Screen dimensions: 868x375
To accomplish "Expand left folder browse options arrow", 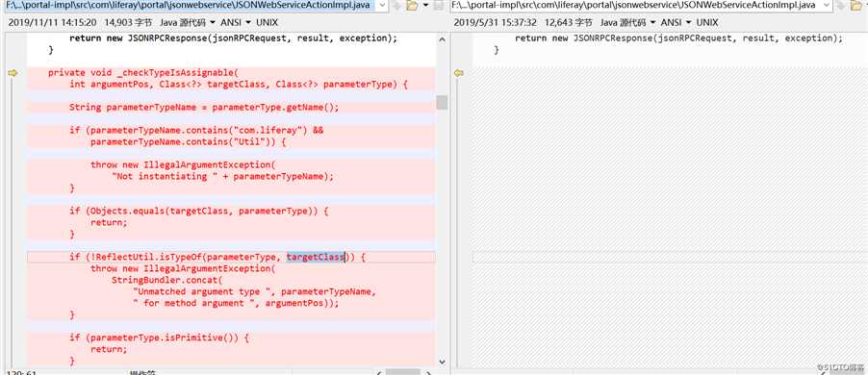I will point(425,6).
